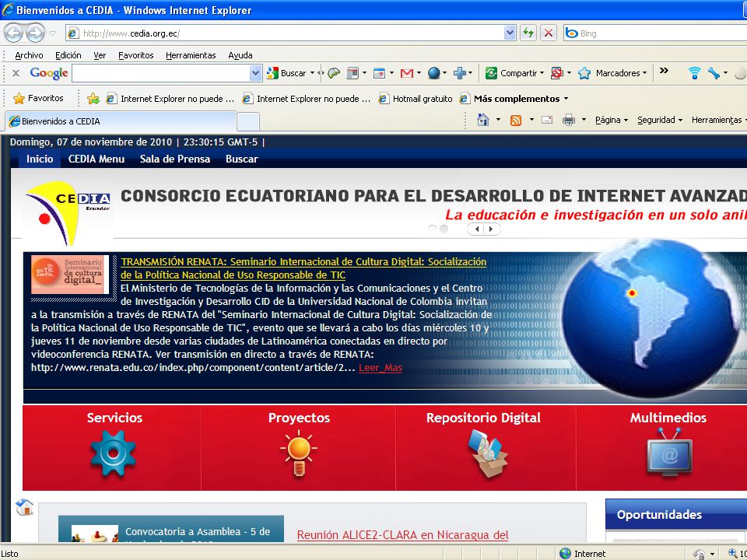Expand the Home icon dropdown arrow
The height and width of the screenshot is (560, 747).
(498, 120)
